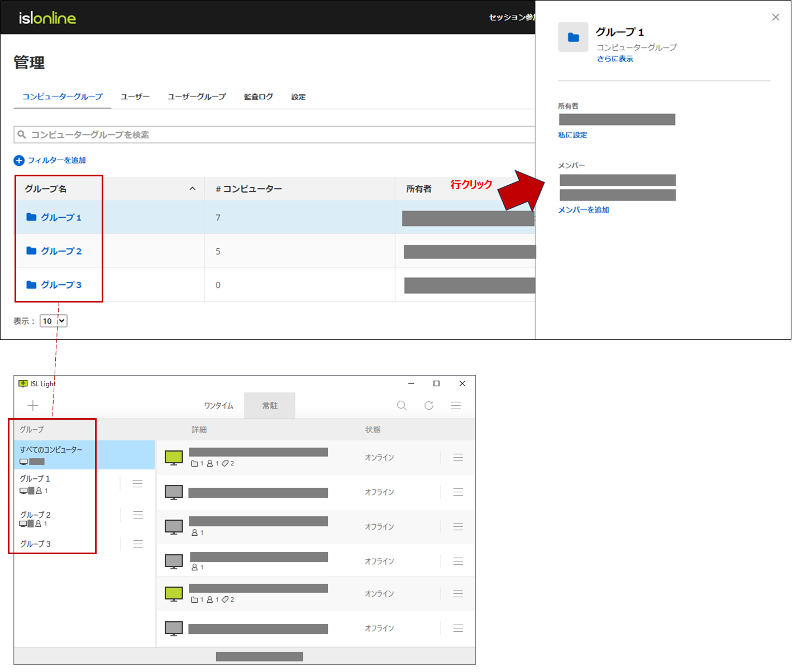Screen dimensions: 792x672
Task: Open the 監査ログ tab
Action: pos(259,97)
